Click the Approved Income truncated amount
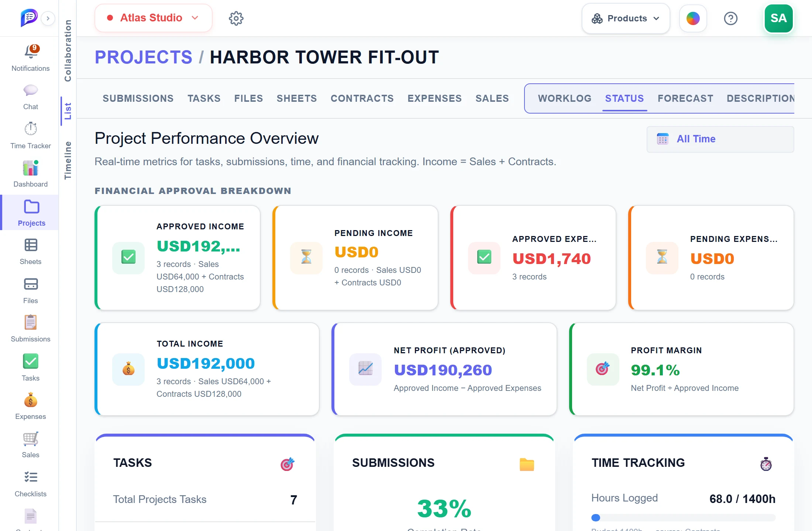812x531 pixels. pos(198,246)
